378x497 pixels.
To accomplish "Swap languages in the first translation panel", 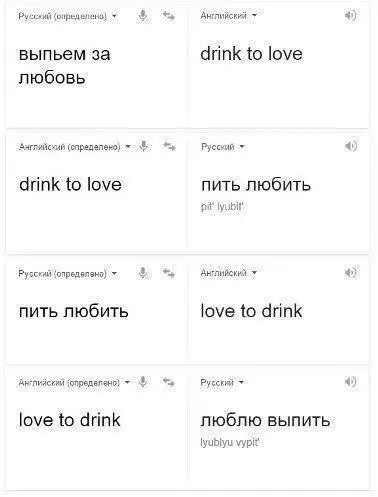I will (x=169, y=16).
